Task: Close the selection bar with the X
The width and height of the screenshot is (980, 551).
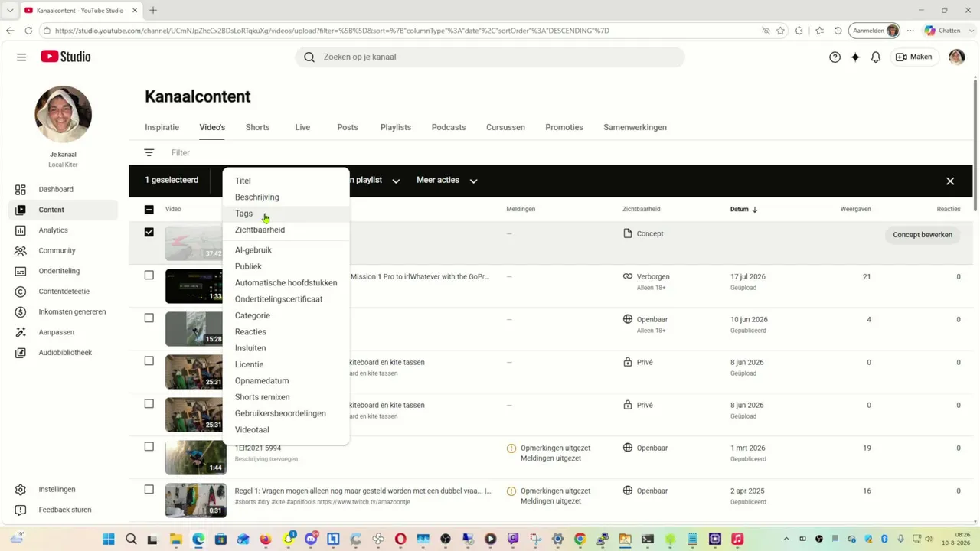Action: 950,181
